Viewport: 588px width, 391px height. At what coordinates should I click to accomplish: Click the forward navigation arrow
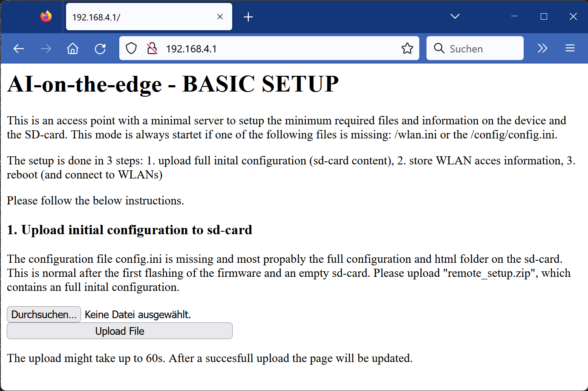pyautogui.click(x=46, y=48)
